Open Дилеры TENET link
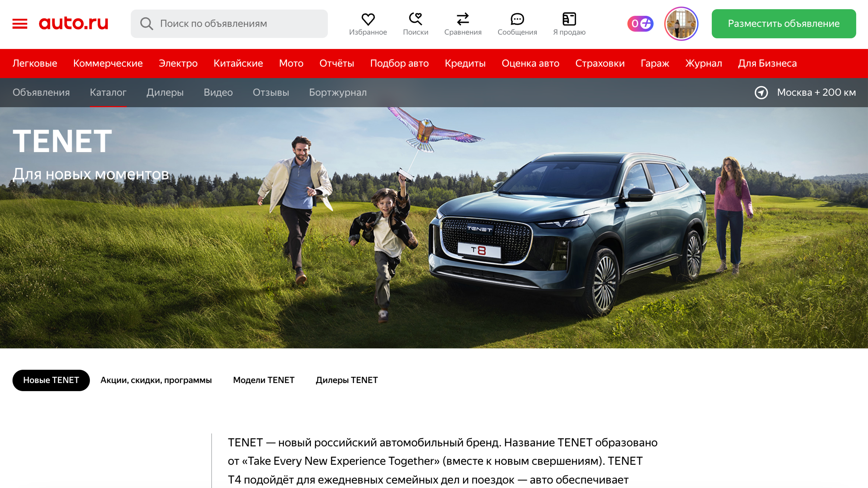Image resolution: width=868 pixels, height=488 pixels. pyautogui.click(x=347, y=380)
